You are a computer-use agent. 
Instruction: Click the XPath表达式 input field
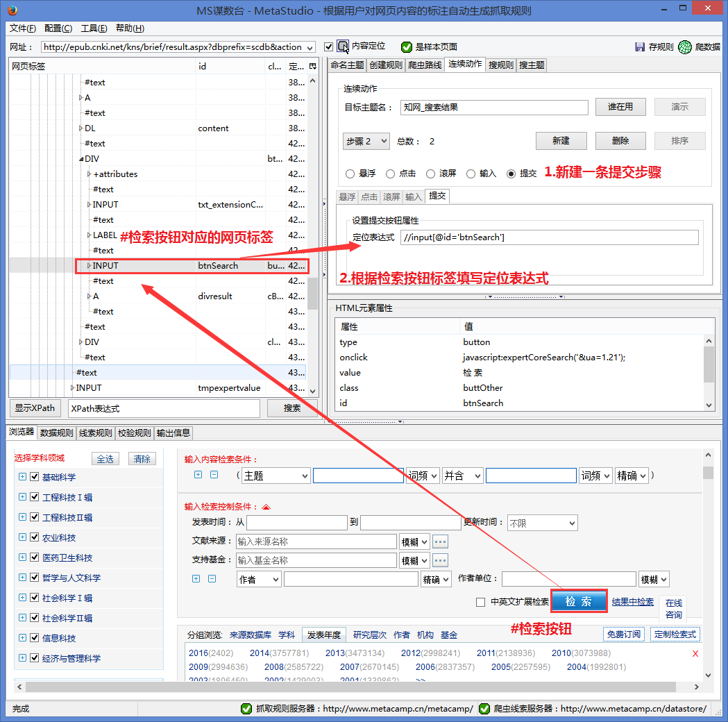164,409
